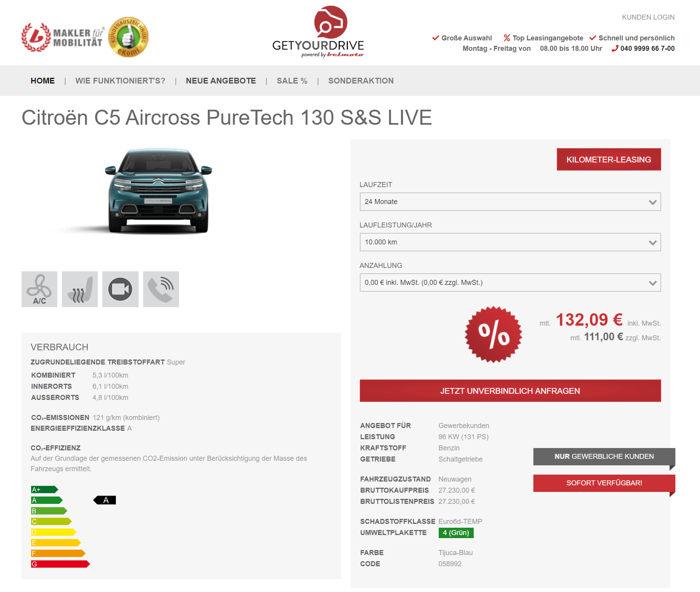This screenshot has height=592, width=700.
Task: Click the eKomi Kundenauszeichnung seal
Action: coord(128,37)
